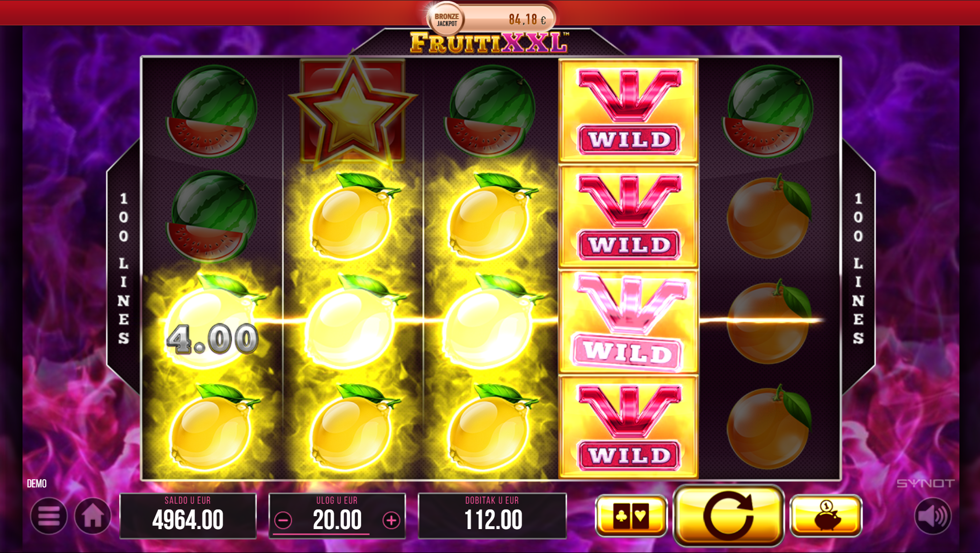Click the Ulog bet amount field

click(x=337, y=516)
